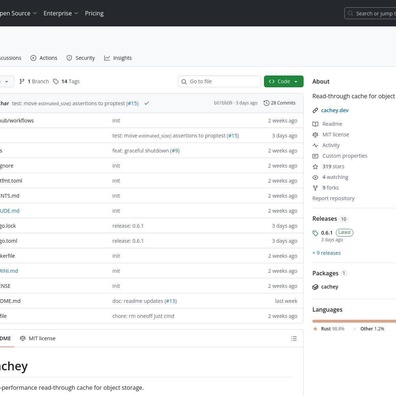This screenshot has width=396, height=396.
Task: Focus the Go to file input
Action: coord(219,81)
